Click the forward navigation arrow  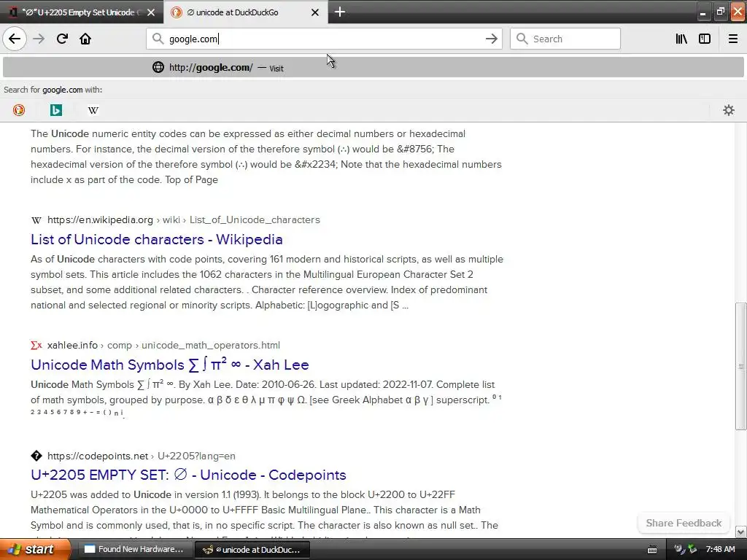click(39, 39)
